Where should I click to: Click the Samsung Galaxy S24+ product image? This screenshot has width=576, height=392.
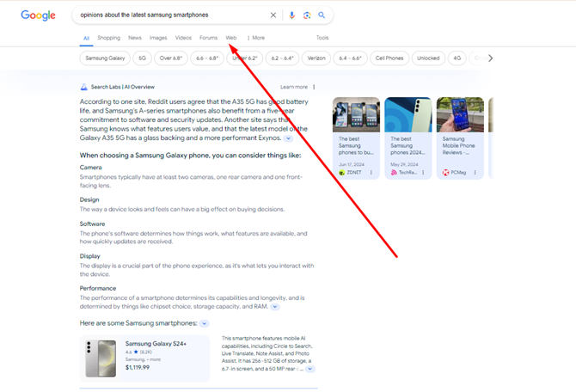click(x=101, y=358)
